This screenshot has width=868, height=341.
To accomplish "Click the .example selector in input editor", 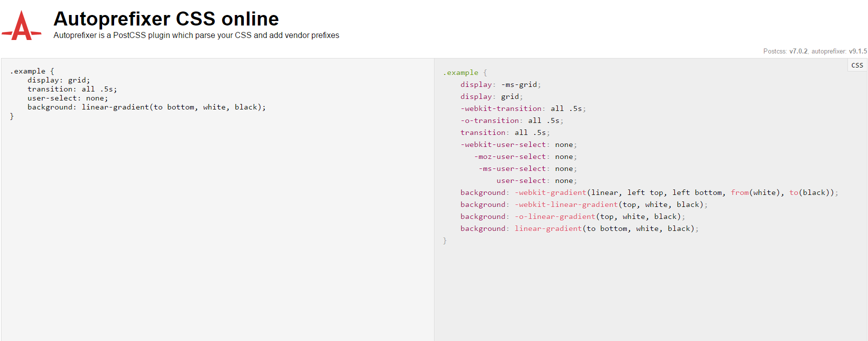I will [x=28, y=71].
